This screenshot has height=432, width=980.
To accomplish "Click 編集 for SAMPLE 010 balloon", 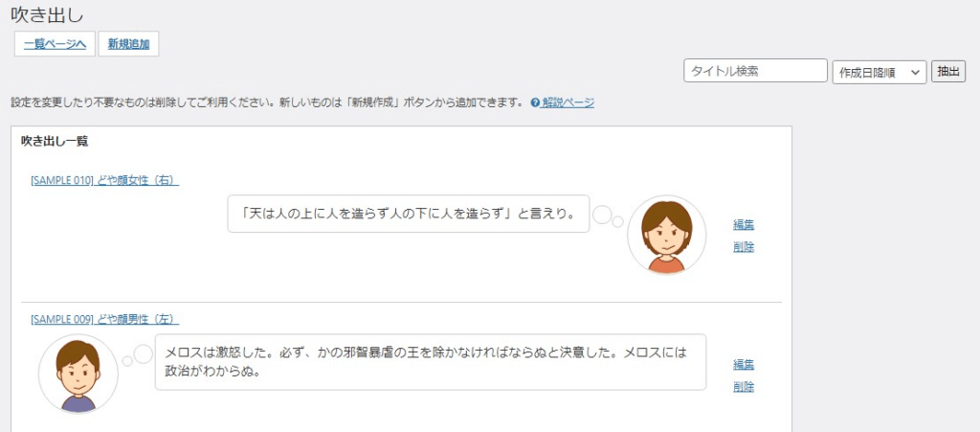I will tap(744, 225).
